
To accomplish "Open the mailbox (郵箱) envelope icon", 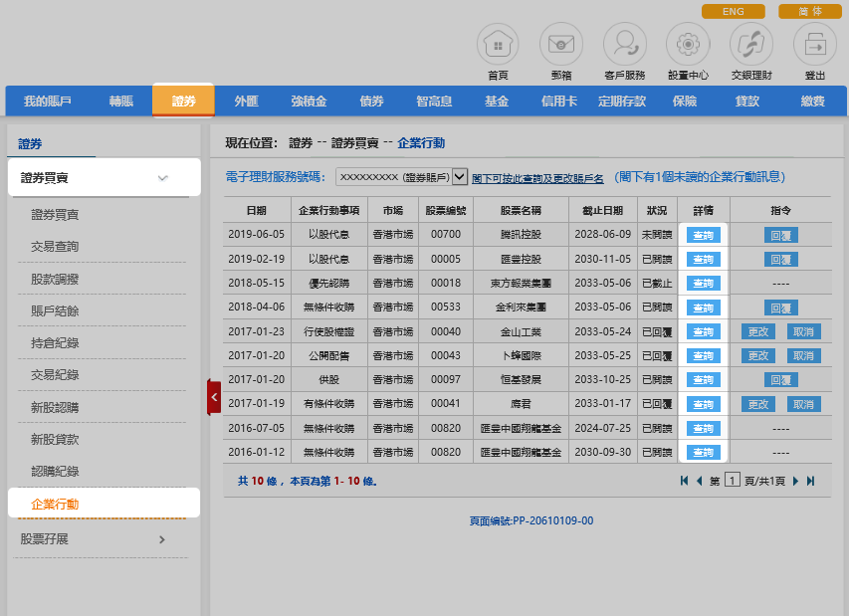I will click(560, 44).
